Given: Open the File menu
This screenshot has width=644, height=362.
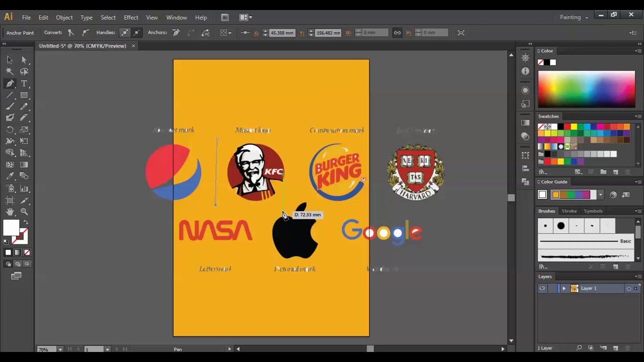Looking at the screenshot, I should (x=26, y=17).
